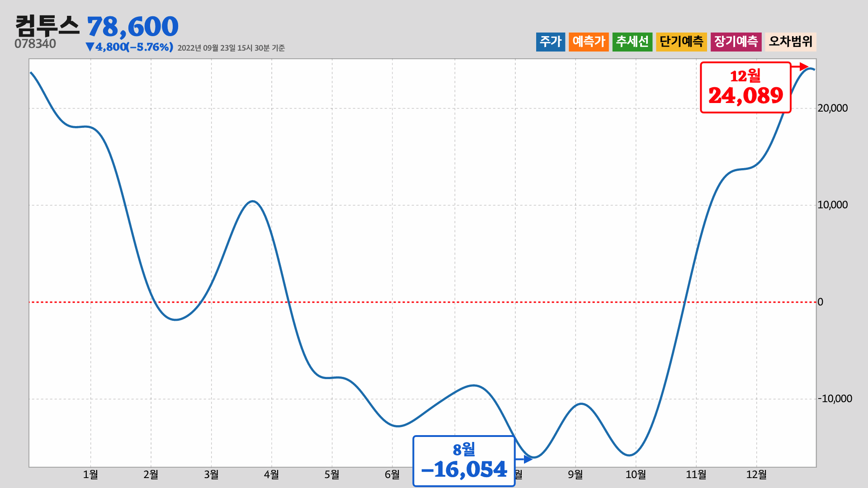The width and height of the screenshot is (868, 488).
Task: Click the 12월 x-axis label
Action: (756, 474)
